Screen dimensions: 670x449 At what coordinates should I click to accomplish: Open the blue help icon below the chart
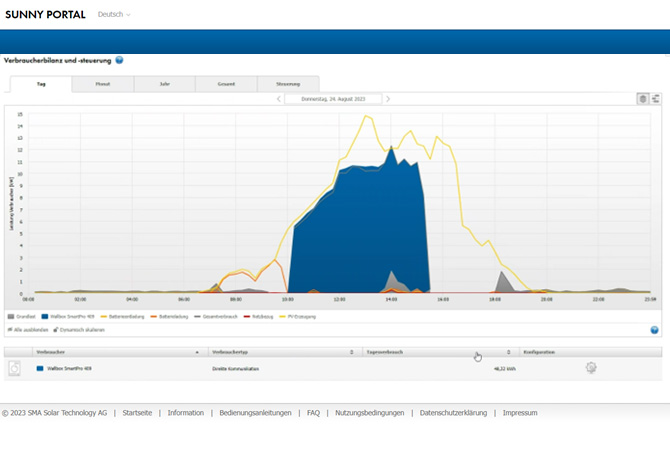[654, 330]
